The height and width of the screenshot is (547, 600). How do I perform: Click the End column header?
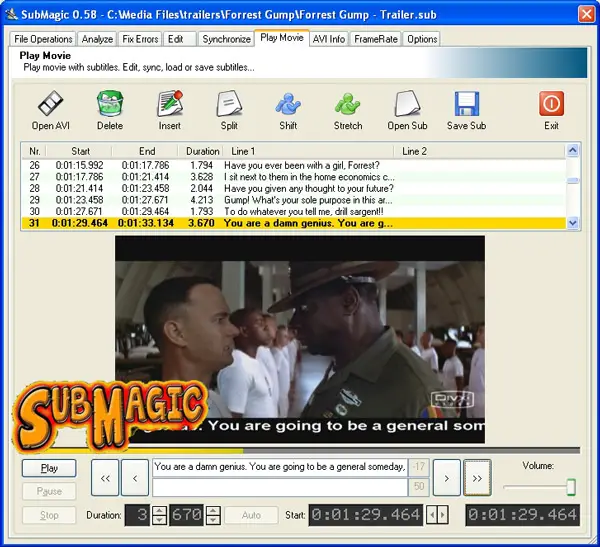145,151
